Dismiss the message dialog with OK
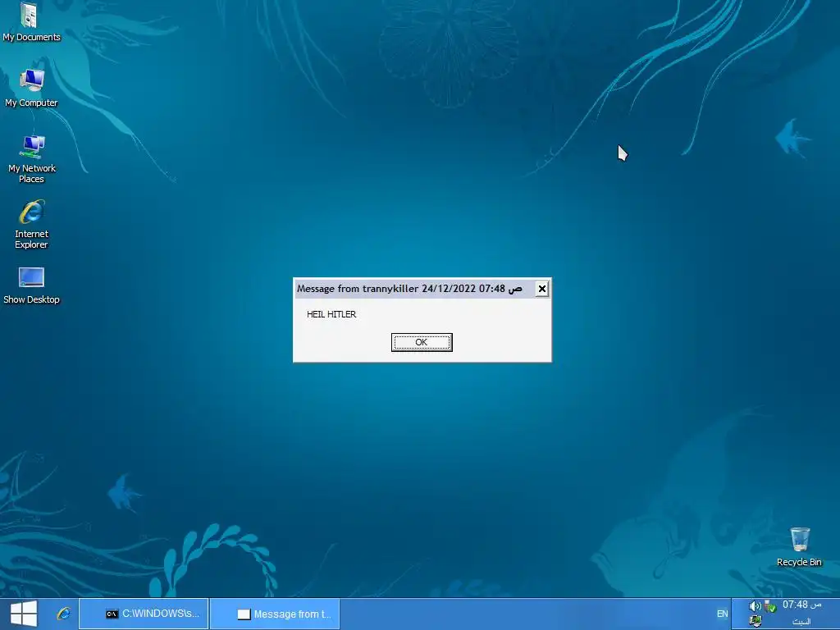The image size is (840, 630). coord(422,342)
